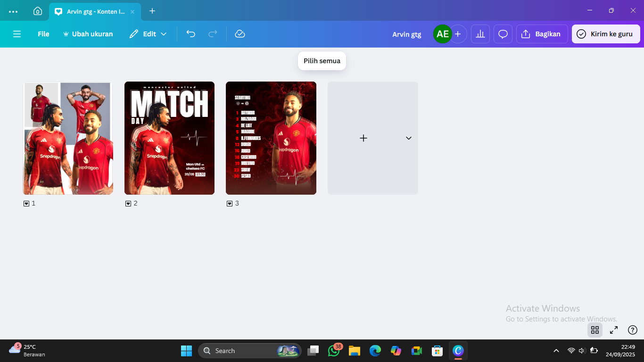Go to Canva home icon

tap(38, 11)
